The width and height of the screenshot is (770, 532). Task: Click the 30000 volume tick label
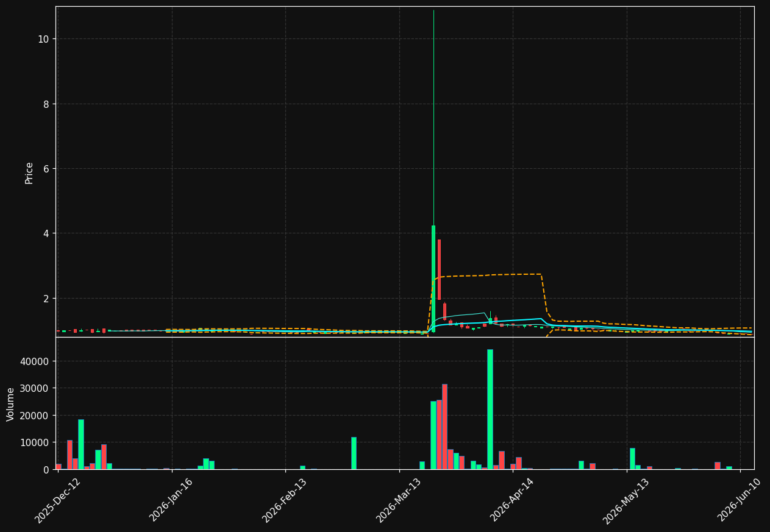coord(35,388)
